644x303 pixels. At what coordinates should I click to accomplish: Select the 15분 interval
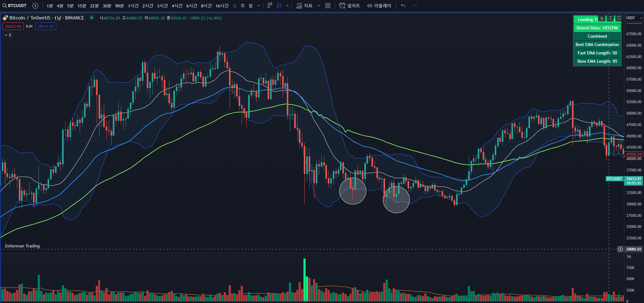(82, 6)
